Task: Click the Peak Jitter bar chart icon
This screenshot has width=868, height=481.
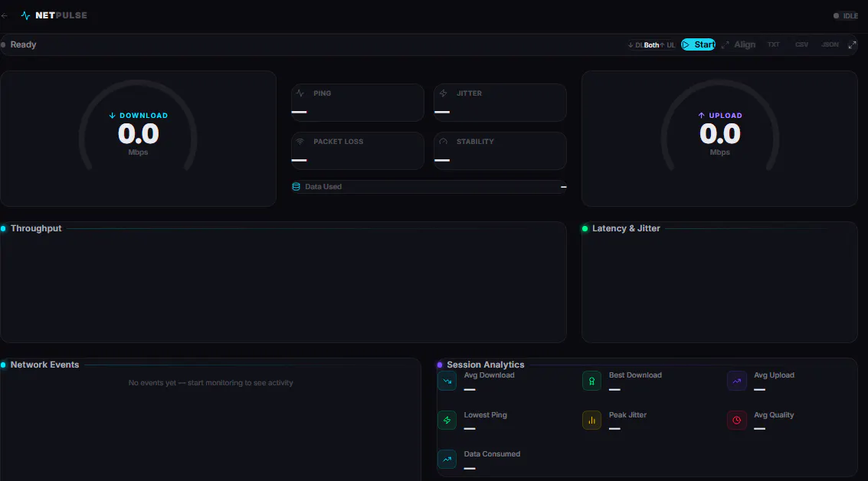Action: [x=591, y=420]
